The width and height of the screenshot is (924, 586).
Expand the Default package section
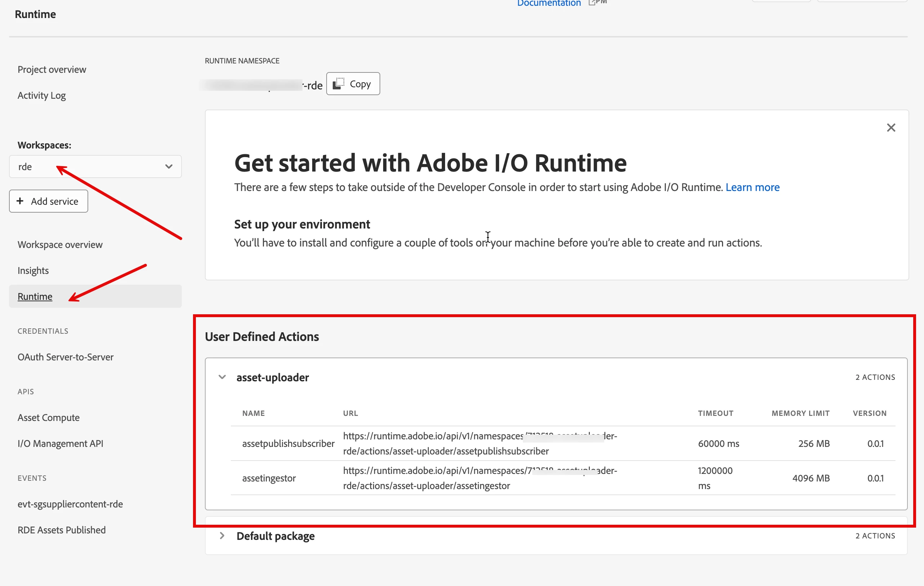(x=222, y=535)
